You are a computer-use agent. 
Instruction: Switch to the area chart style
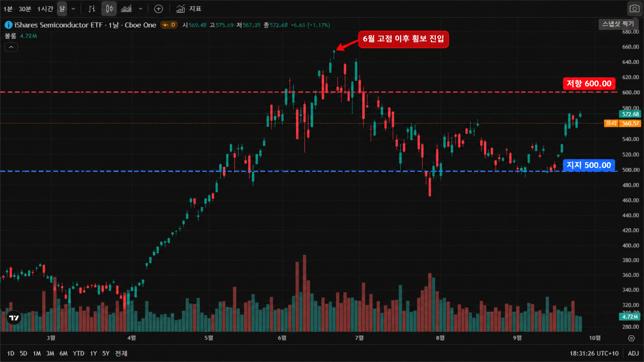click(x=126, y=9)
